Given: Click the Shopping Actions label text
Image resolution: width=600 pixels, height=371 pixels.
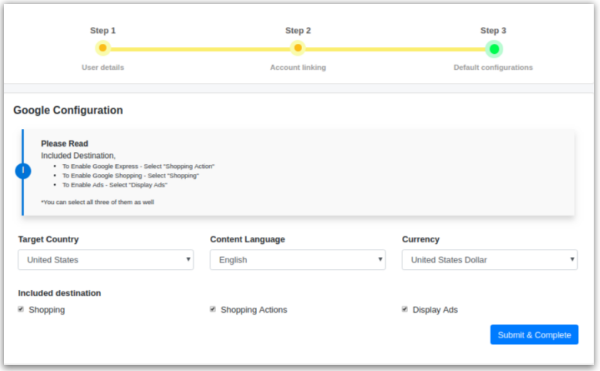Looking at the screenshot, I should click(x=254, y=310).
